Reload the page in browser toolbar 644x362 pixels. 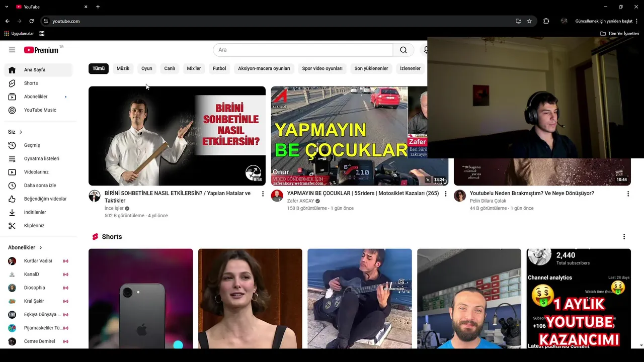(x=31, y=21)
